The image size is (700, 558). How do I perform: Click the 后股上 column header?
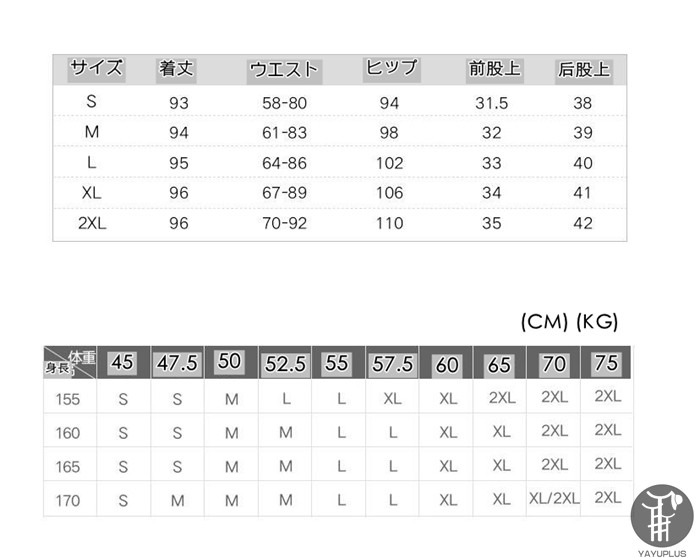(583, 70)
